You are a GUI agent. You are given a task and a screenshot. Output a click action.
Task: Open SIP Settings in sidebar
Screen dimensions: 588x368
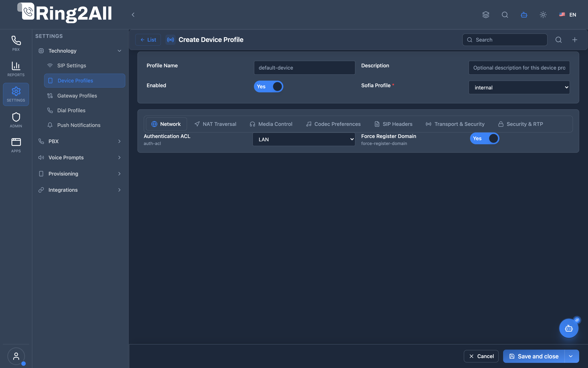(x=85, y=66)
